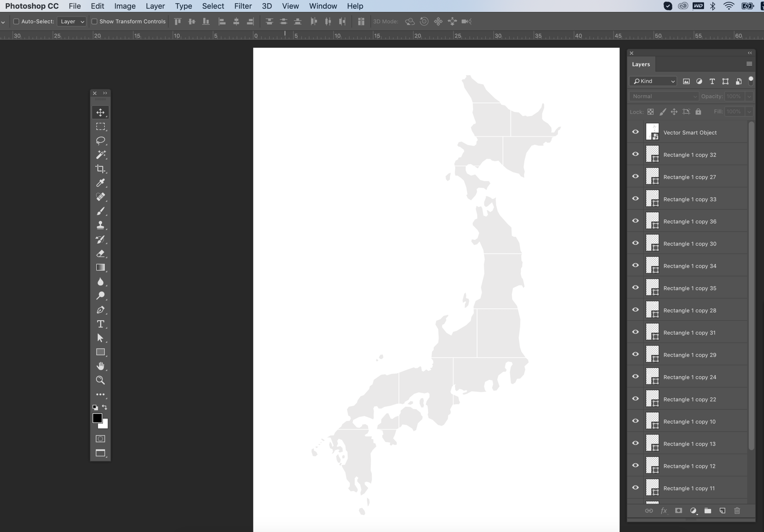Open the Layer menu
The image size is (764, 532).
[x=155, y=6]
